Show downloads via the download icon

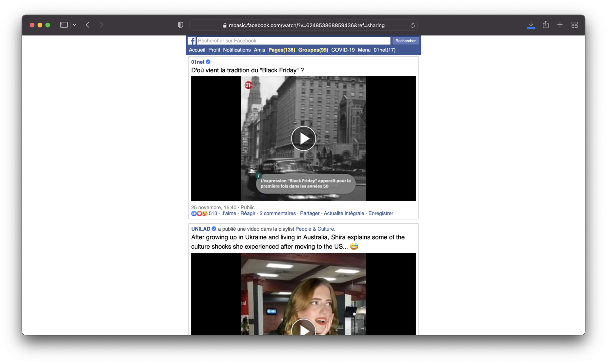pos(531,25)
